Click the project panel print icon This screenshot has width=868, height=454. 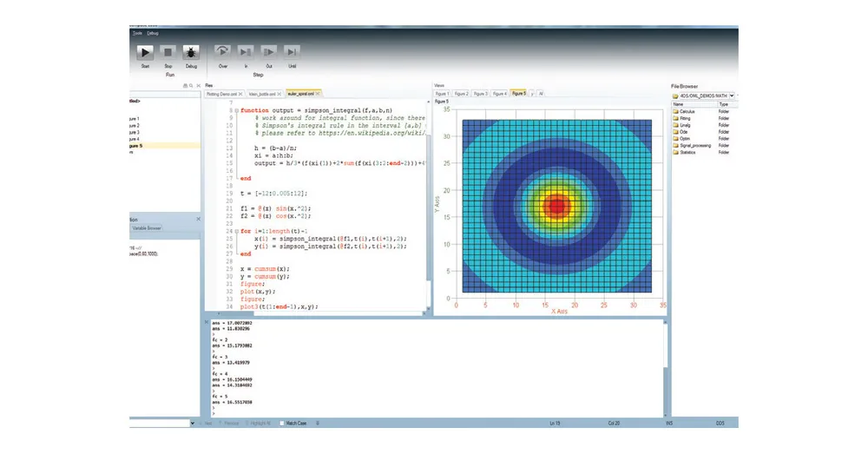(x=186, y=86)
